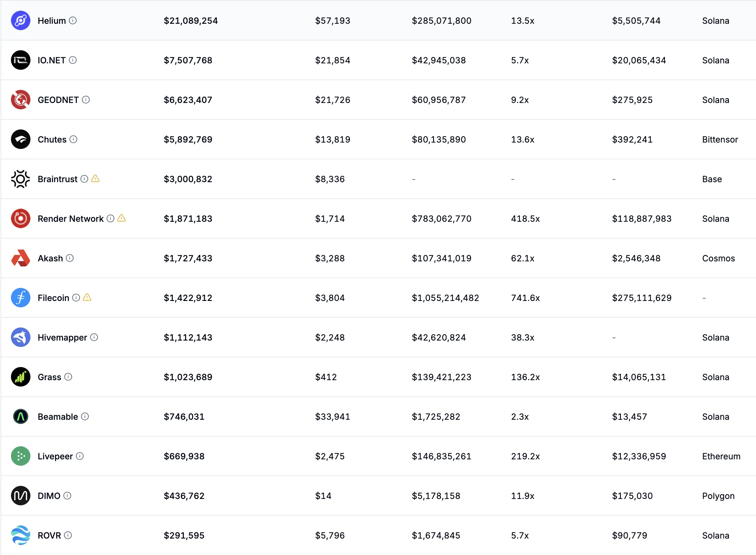Click the Chutes project logo

(20, 139)
